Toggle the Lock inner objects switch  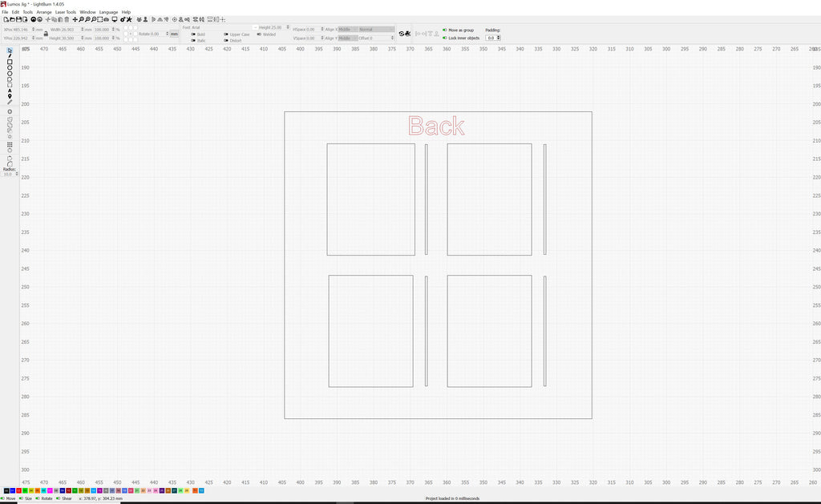click(x=445, y=38)
